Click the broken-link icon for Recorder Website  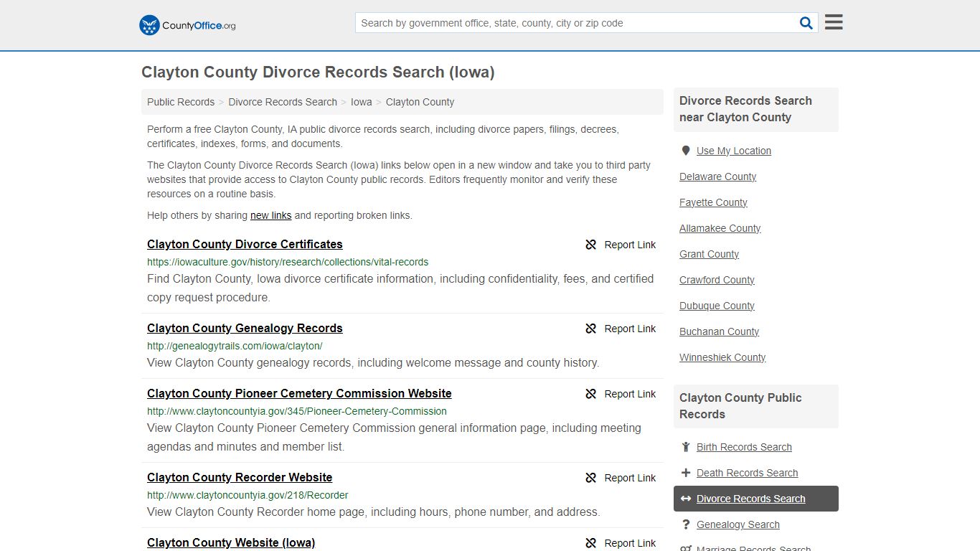point(591,478)
